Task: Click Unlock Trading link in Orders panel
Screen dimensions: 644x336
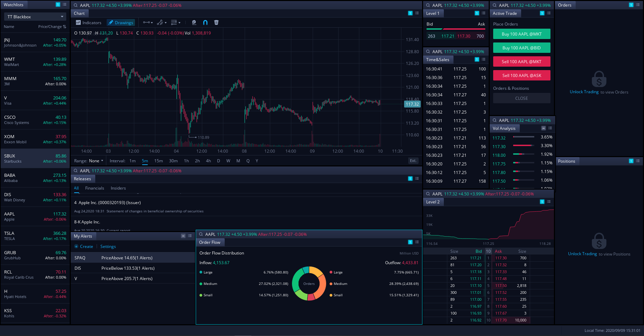Action: point(584,92)
